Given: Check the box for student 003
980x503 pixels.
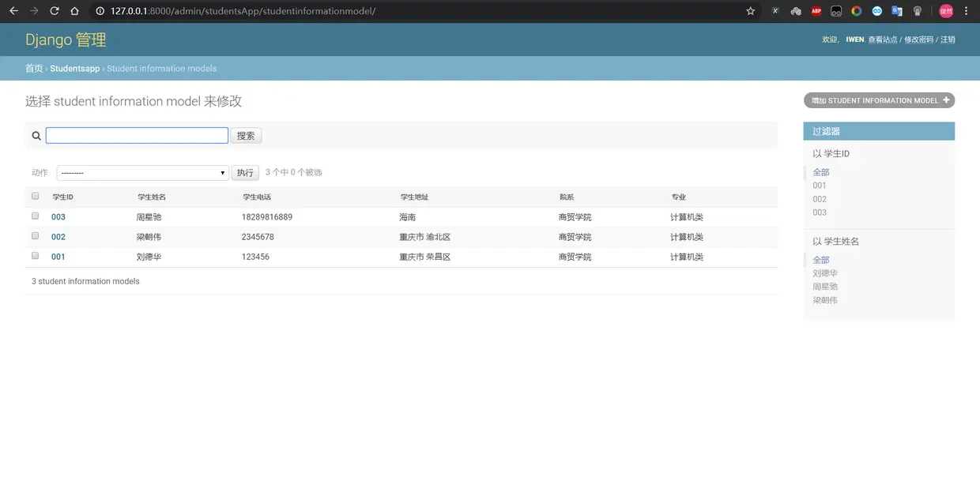Looking at the screenshot, I should [x=35, y=216].
